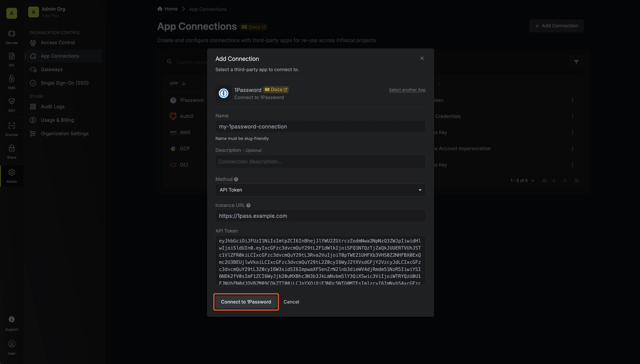640x364 pixels.
Task: Click the 1Password logo in the dialog
Action: coord(223,93)
